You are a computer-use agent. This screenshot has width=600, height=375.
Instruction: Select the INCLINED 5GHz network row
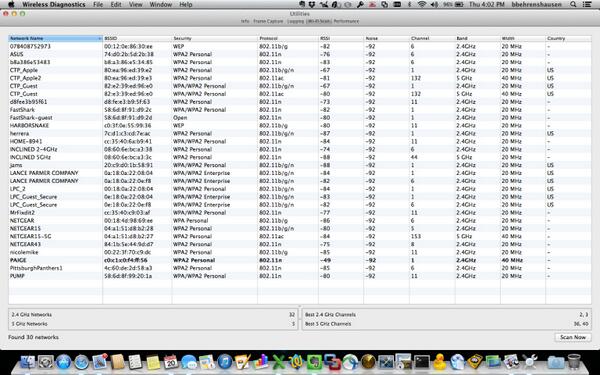300,157
